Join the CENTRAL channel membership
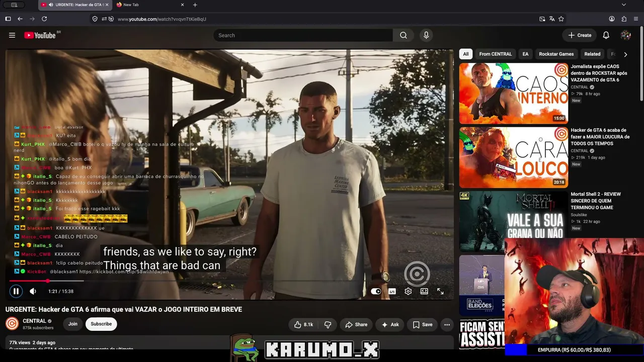644x362 pixels. click(73, 324)
